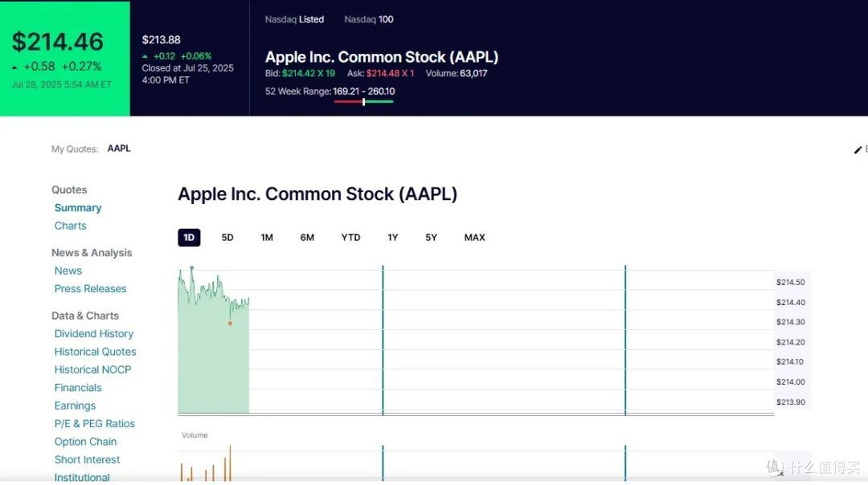Open Press Releases page
This screenshot has width=868, height=485.
point(90,289)
